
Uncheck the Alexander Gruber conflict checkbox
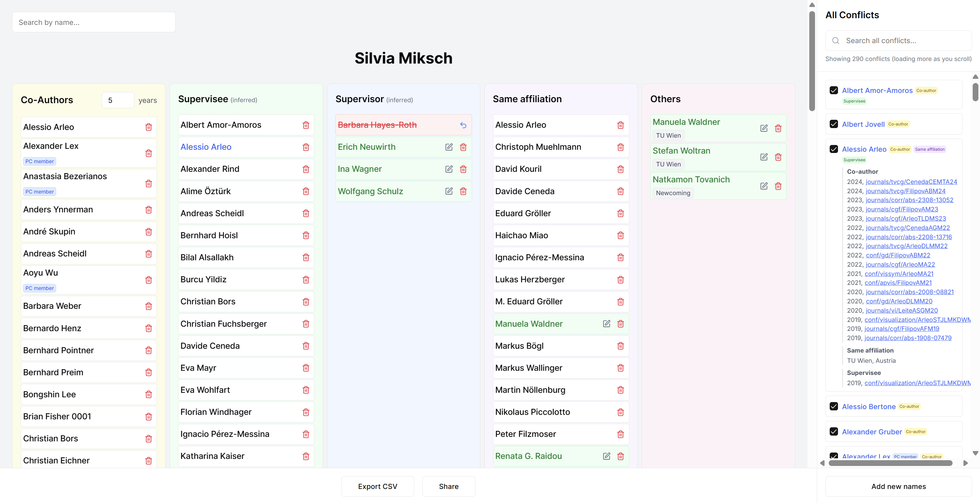[834, 431]
